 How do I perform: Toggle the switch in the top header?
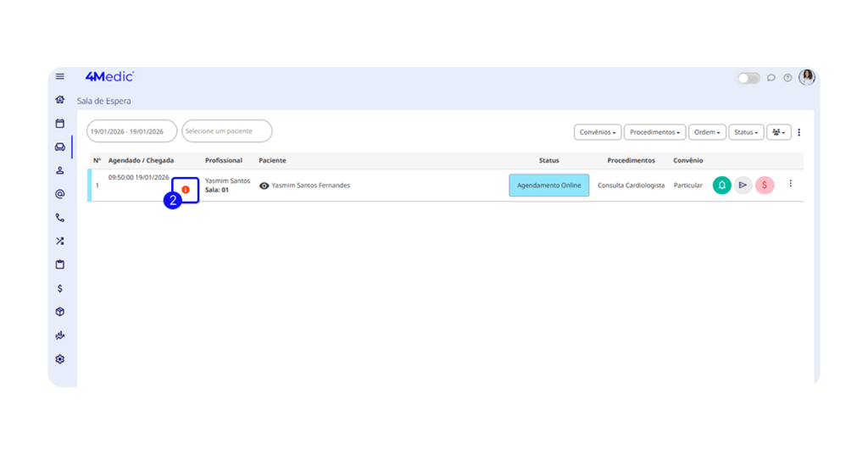tap(748, 78)
